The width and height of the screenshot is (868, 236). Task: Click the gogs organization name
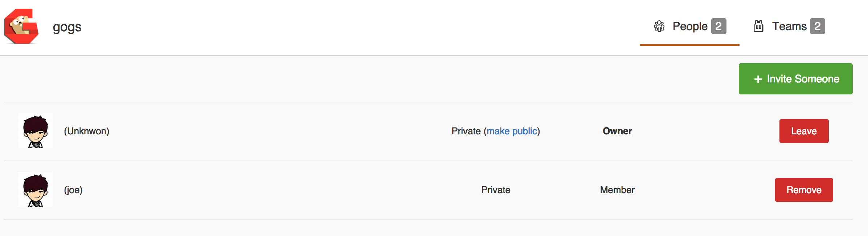pyautogui.click(x=67, y=27)
